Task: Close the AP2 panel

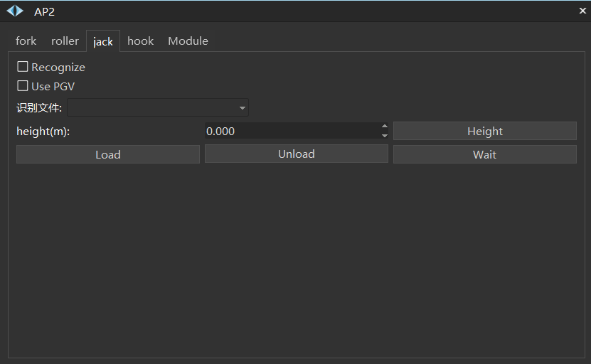Action: click(582, 11)
